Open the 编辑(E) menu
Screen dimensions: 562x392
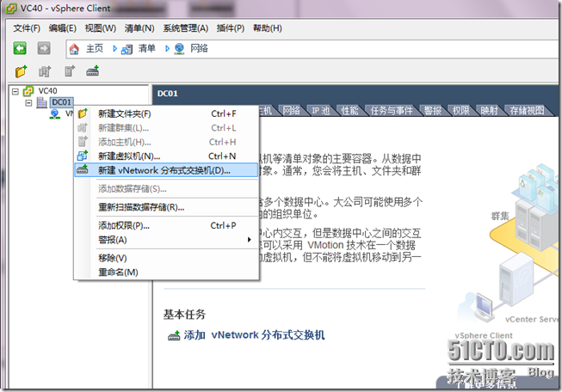pos(62,28)
